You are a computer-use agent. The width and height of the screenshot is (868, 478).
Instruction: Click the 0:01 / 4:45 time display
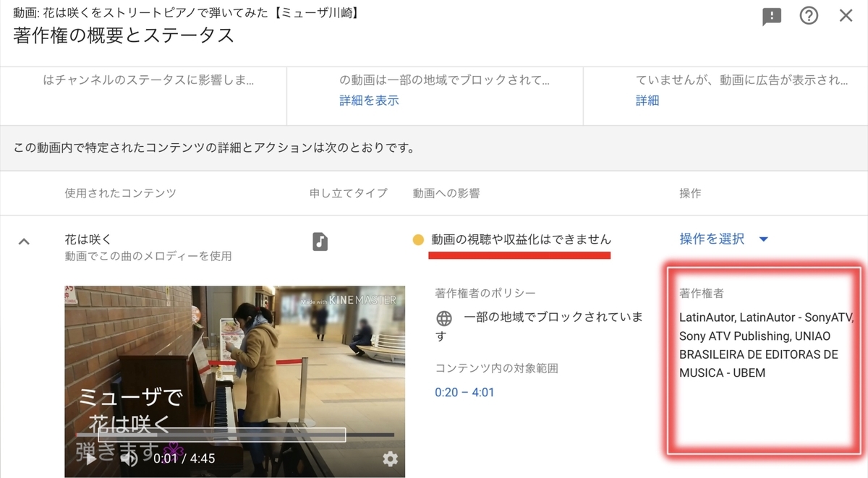[184, 458]
